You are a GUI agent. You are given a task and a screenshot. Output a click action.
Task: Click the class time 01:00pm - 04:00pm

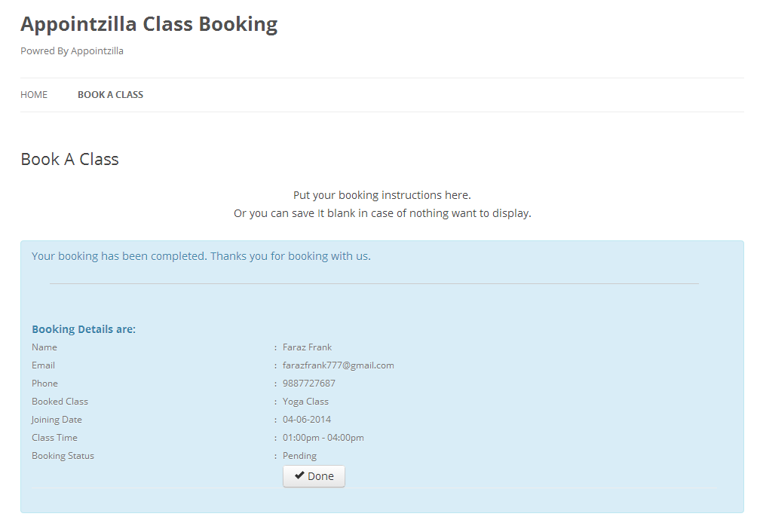[323, 438]
